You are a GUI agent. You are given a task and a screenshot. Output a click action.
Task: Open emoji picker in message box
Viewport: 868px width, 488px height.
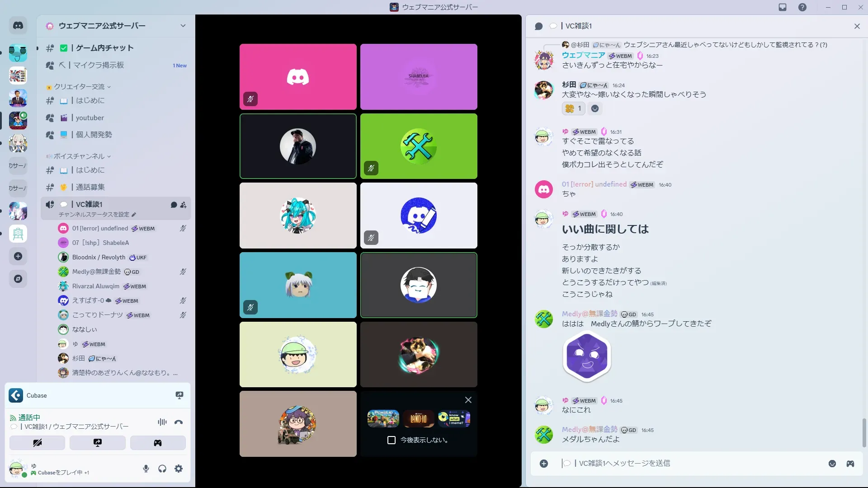[x=832, y=464]
